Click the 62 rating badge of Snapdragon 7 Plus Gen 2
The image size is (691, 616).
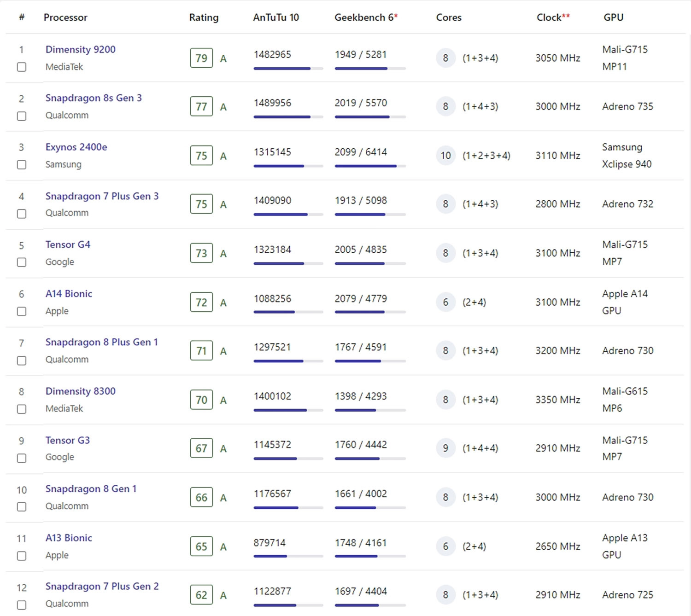point(201,595)
